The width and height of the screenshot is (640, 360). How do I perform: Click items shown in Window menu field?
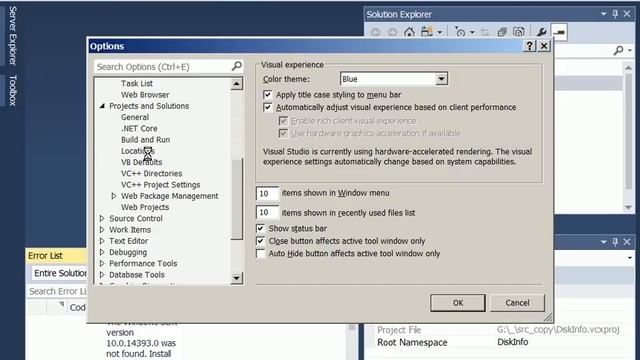pos(267,193)
